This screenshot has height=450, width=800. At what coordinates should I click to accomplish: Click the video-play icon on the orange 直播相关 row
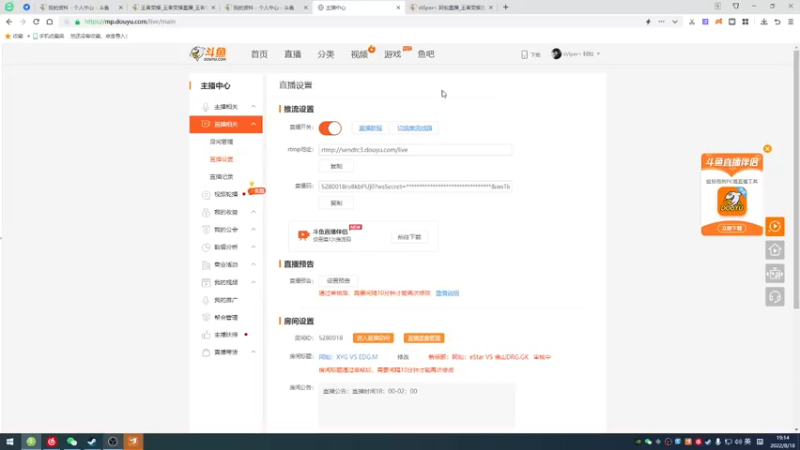(206, 124)
